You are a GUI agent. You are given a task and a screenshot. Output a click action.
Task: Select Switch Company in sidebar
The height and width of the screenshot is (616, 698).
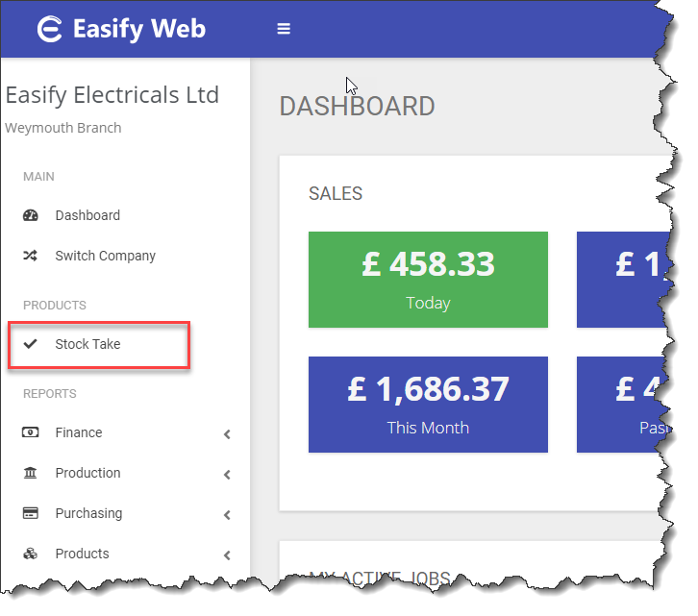(105, 256)
